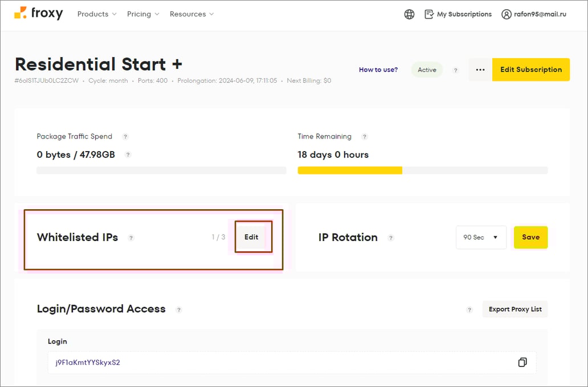Open the Pricing menu
Viewport: 588px width, 387px height.
coord(138,14)
